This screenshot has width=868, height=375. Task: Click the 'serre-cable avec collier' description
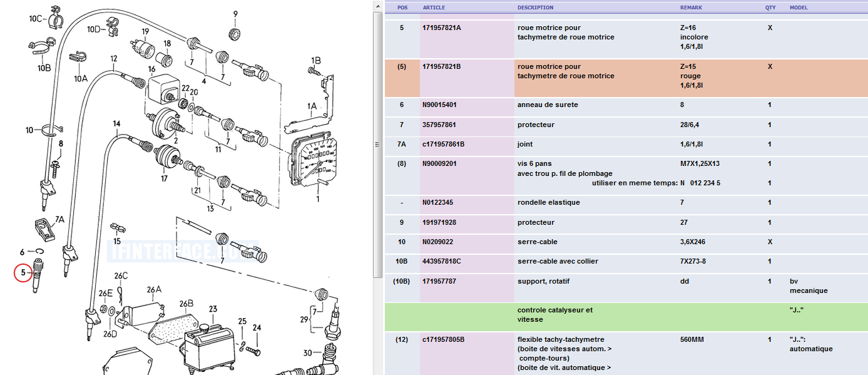(558, 262)
